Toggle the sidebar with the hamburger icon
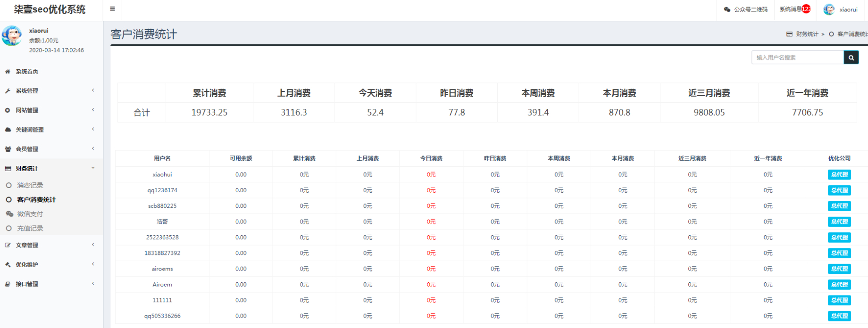This screenshot has width=868, height=328. (x=112, y=9)
